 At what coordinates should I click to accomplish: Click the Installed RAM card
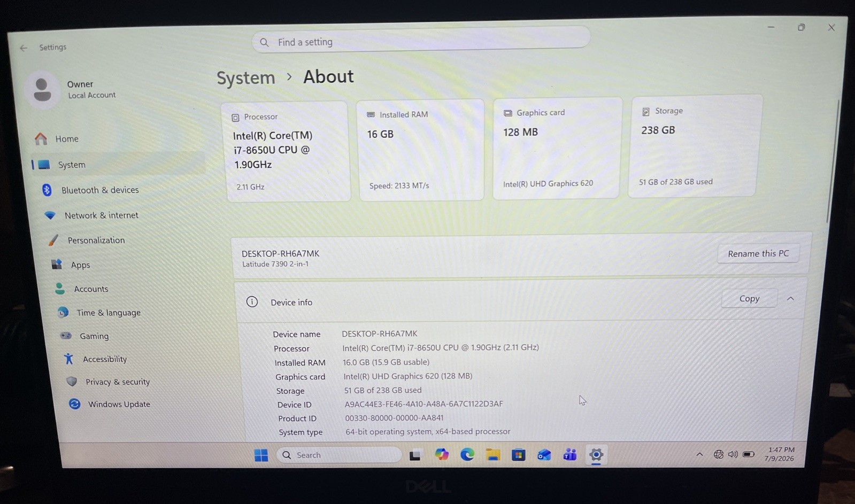pos(421,150)
